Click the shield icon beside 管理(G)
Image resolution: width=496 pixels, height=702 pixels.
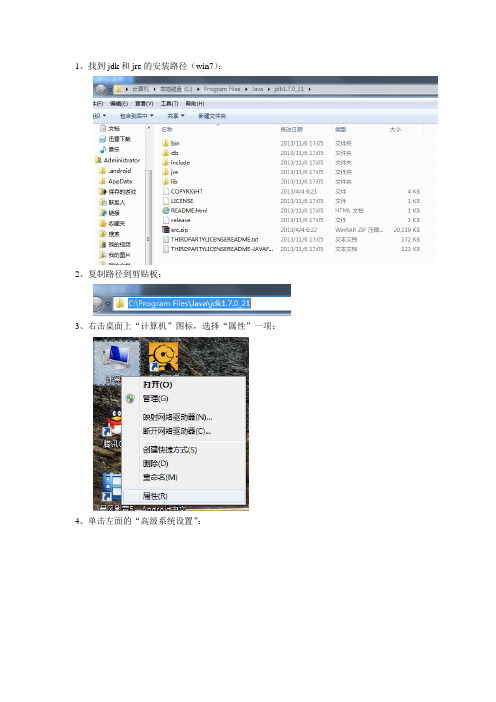coord(130,398)
